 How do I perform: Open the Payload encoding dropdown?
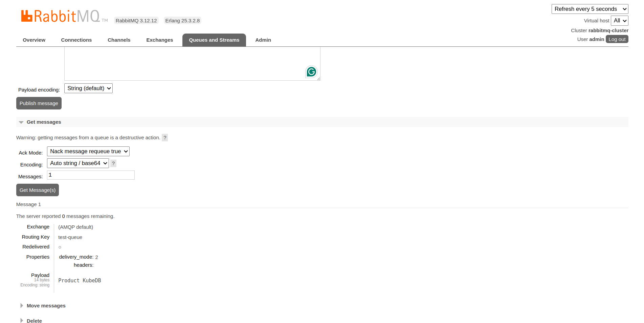pyautogui.click(x=88, y=88)
